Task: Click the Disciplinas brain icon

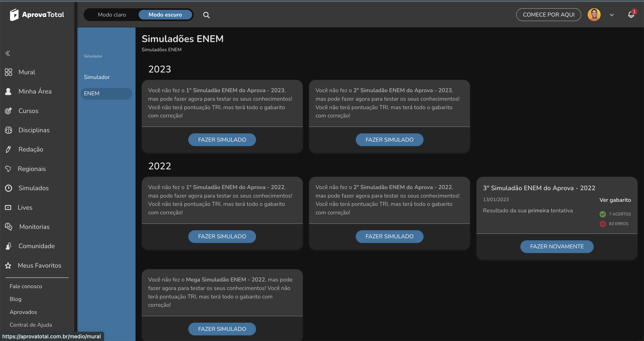Action: [x=8, y=130]
